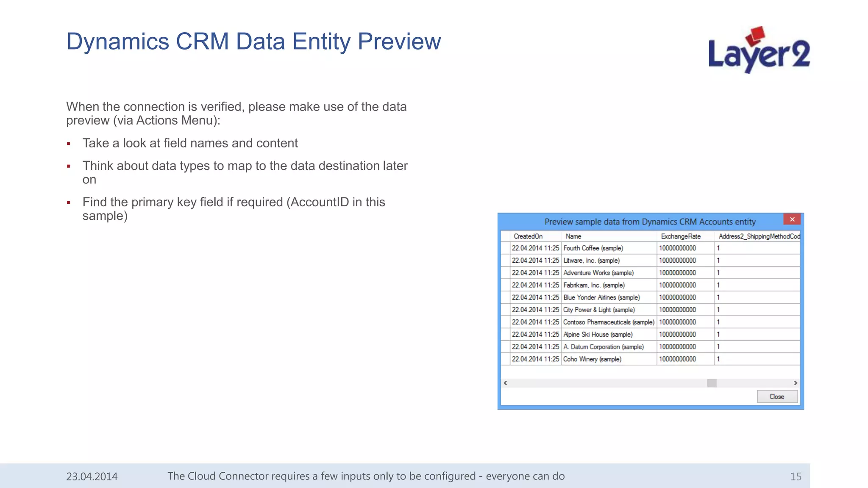This screenshot has height=488, width=868.
Task: Click the CreatedOn date in Fourth Coffee row
Action: 536,248
